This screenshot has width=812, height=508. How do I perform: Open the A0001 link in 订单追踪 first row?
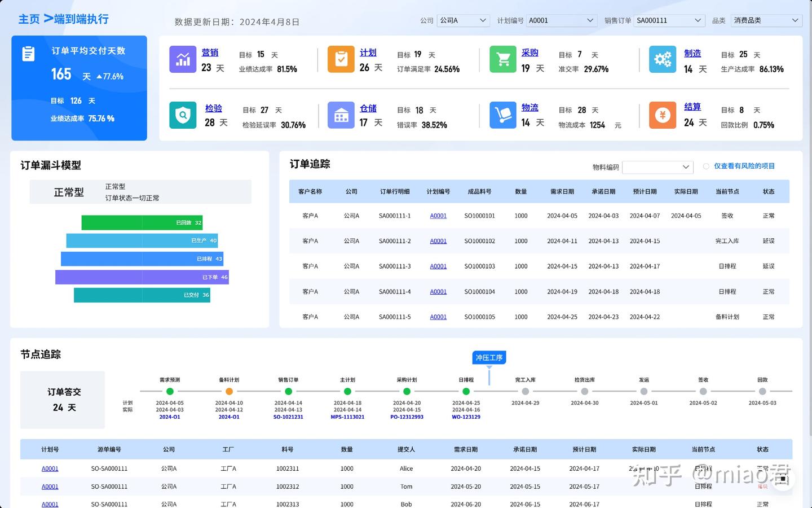click(438, 216)
